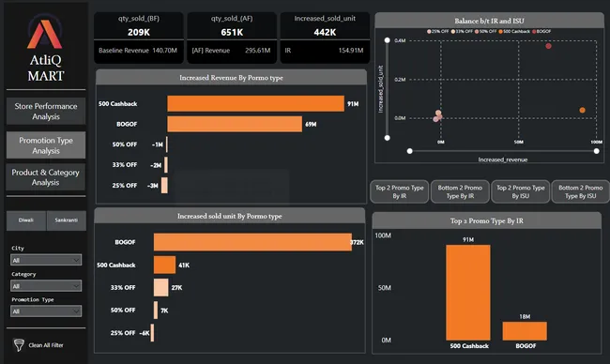Screen dimensions: 610x364
Task: Select the 25% OFF -6K sold unit bar
Action: coord(152,333)
